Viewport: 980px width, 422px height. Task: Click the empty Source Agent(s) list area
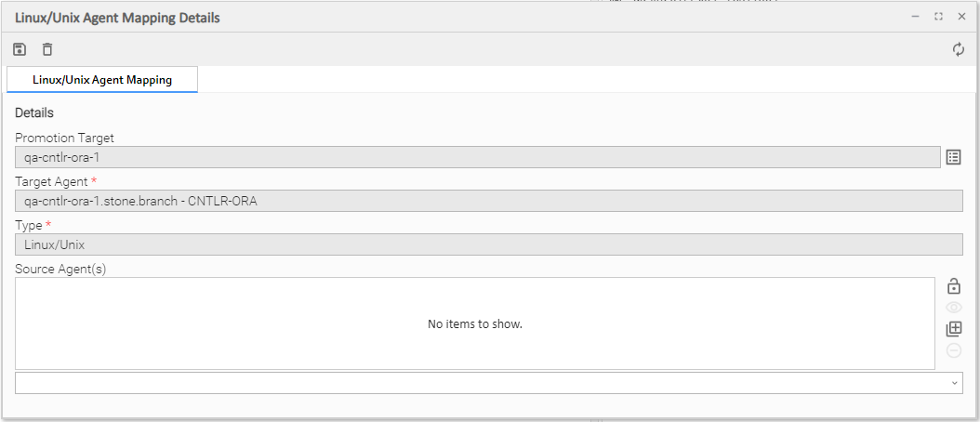(x=474, y=323)
